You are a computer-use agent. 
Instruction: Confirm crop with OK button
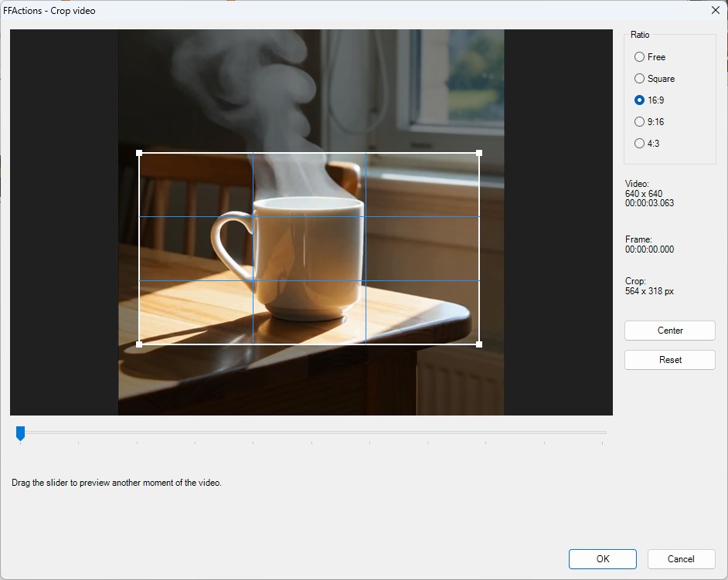[x=602, y=558]
